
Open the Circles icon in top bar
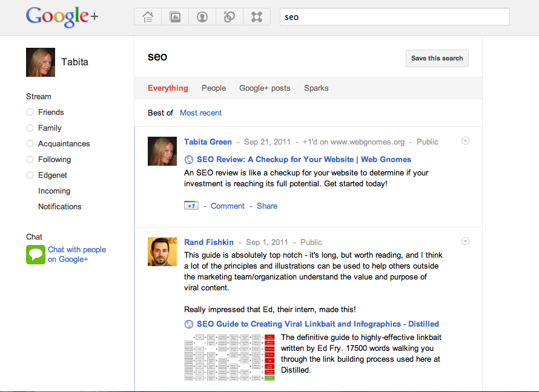(x=230, y=17)
